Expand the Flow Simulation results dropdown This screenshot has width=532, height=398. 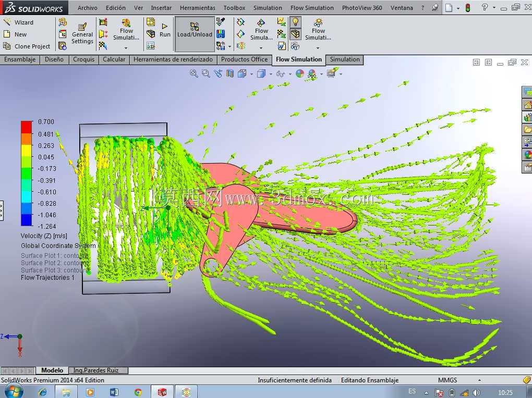point(261,48)
